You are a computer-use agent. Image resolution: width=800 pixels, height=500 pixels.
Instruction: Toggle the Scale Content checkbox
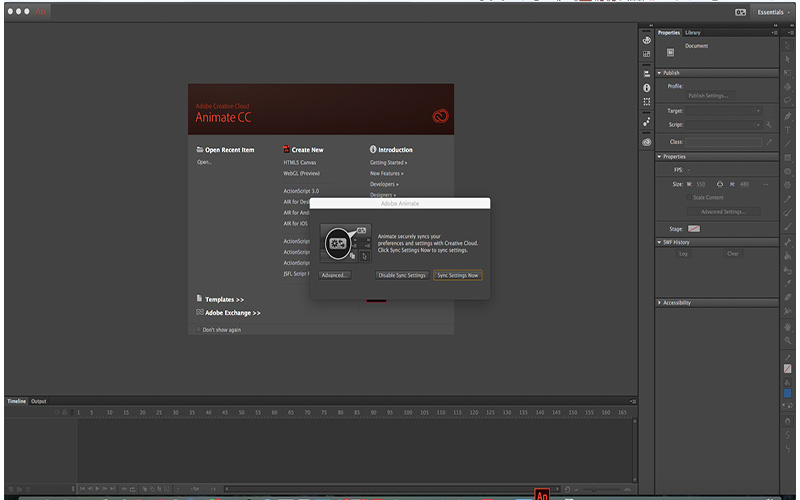coord(689,197)
